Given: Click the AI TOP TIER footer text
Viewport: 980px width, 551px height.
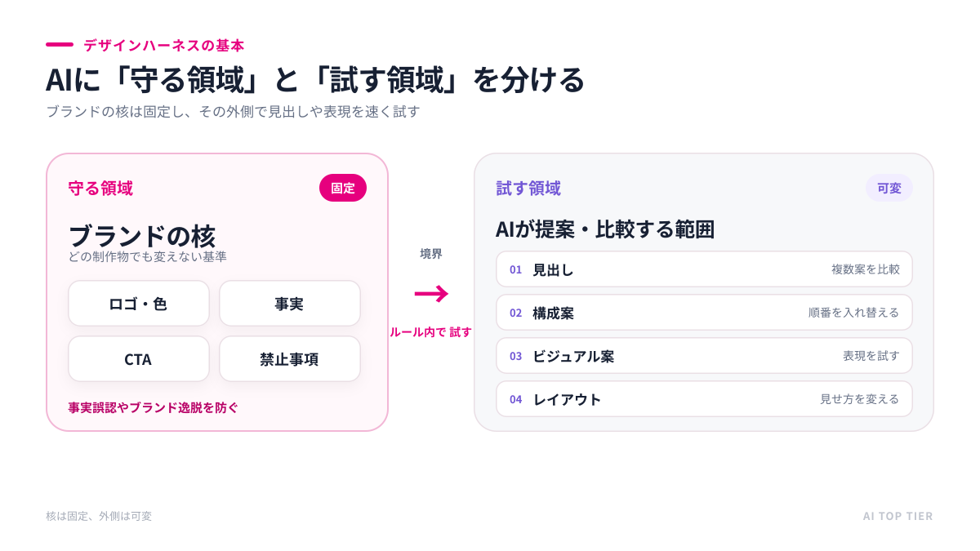Looking at the screenshot, I should (x=898, y=516).
